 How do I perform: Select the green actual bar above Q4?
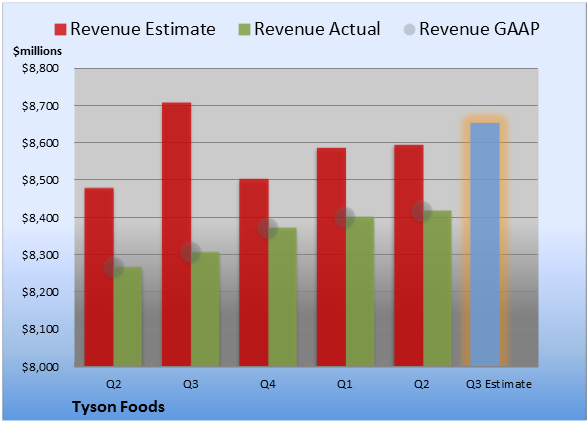point(283,297)
